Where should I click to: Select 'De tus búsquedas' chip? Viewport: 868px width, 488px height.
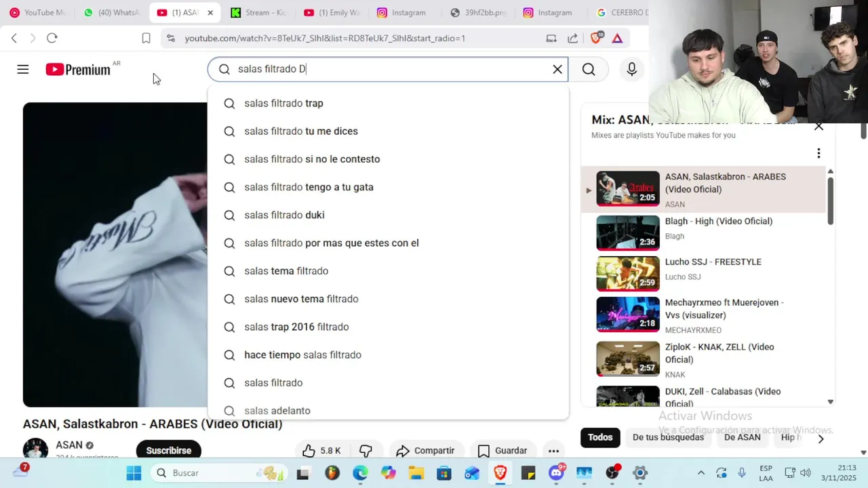point(668,437)
